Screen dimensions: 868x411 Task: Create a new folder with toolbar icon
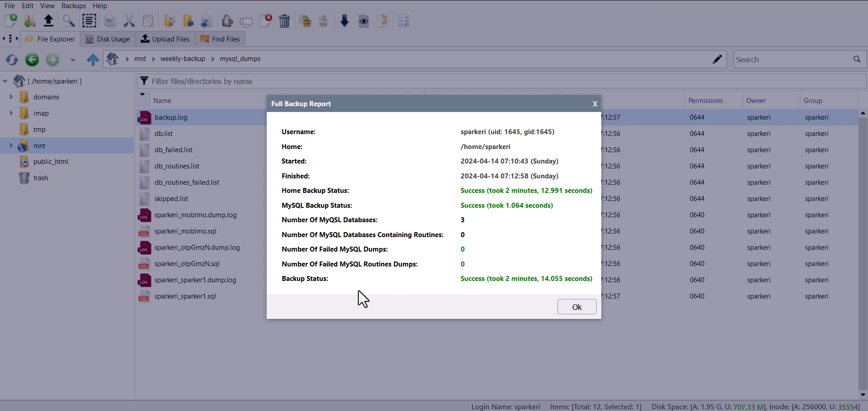pyautogui.click(x=30, y=21)
